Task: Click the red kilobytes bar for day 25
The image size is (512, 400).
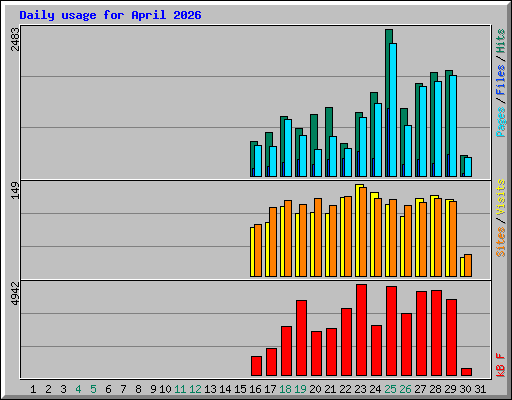Action: pos(391,331)
